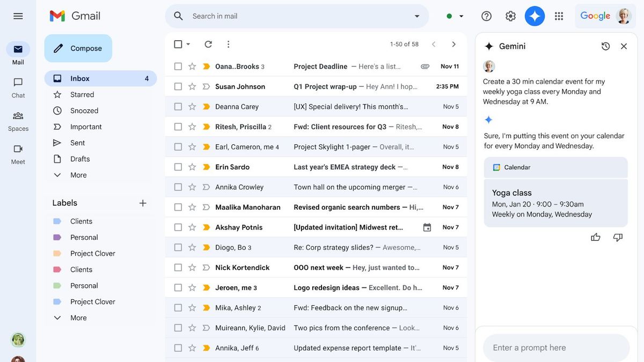Toggle importance marker on Annika Crowley email

[206, 187]
